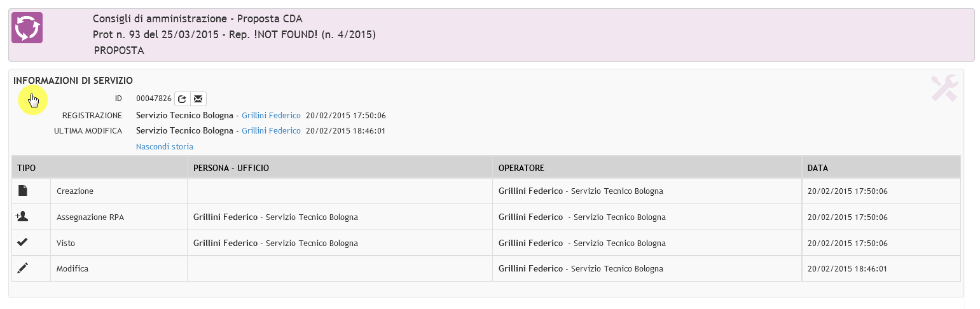Click the OPERATORE column header
Screen dimensions: 980x309
[x=521, y=168]
